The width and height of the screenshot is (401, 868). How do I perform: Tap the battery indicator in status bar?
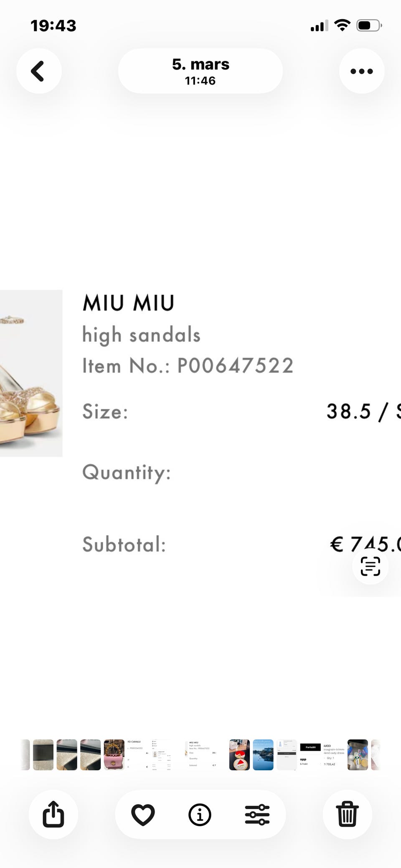tap(368, 25)
